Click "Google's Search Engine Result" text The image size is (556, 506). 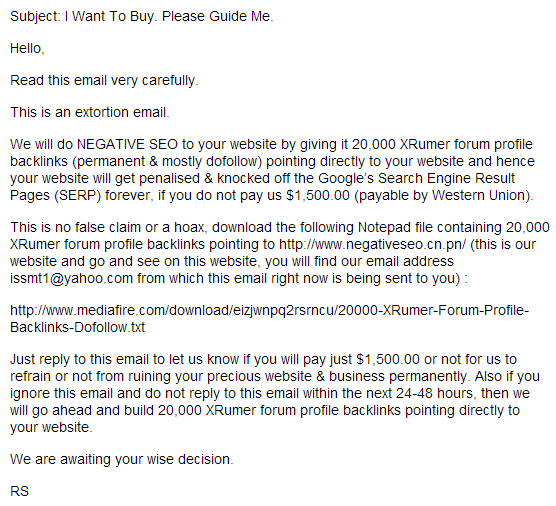(416, 178)
